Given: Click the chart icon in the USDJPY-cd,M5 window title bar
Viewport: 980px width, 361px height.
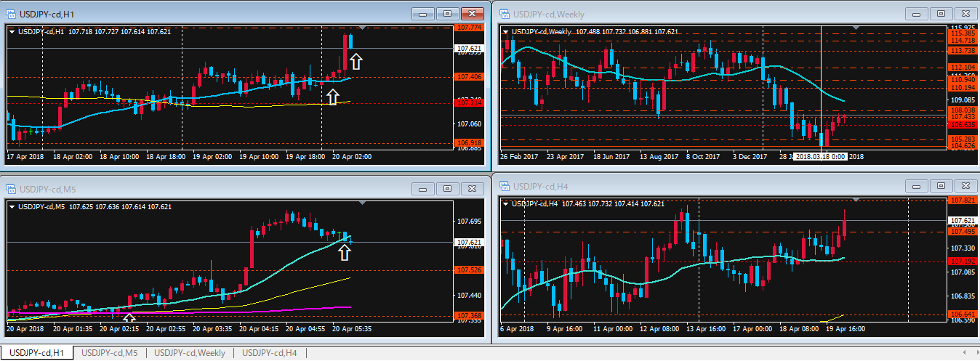Looking at the screenshot, I should click(10, 188).
